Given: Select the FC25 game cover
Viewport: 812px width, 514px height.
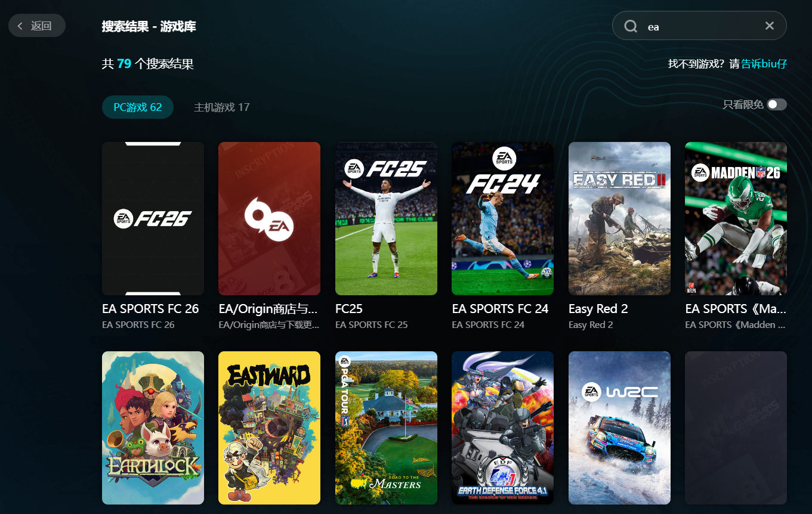Looking at the screenshot, I should [x=386, y=218].
